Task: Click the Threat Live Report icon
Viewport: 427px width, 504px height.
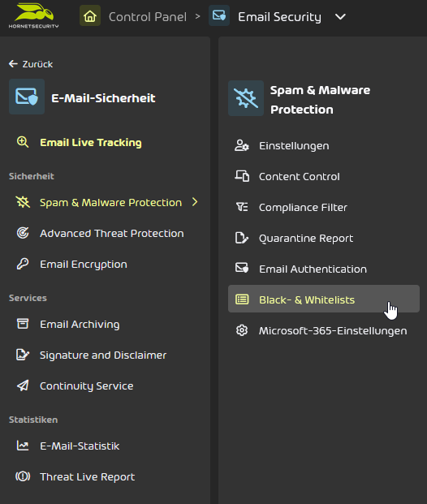Action: point(23,476)
